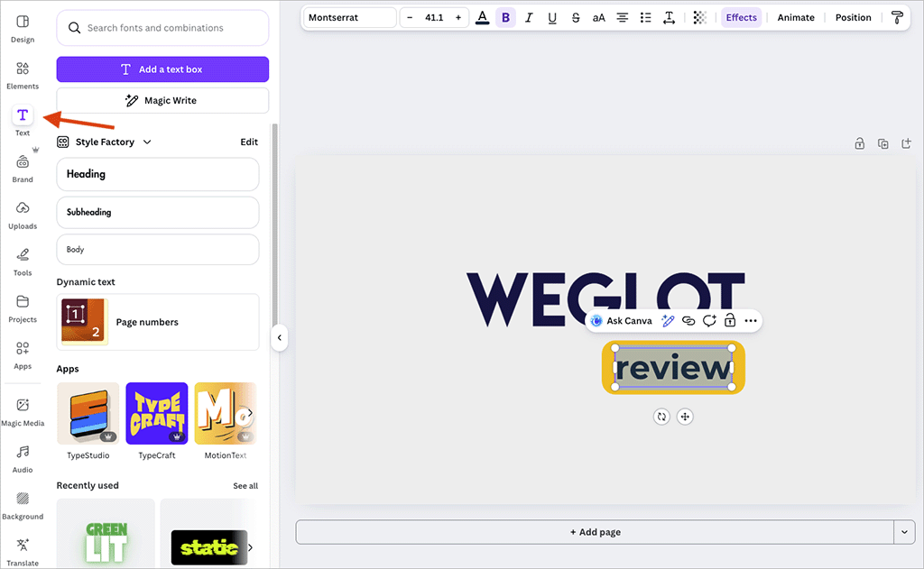See all recently used text styles
This screenshot has height=569, width=924.
pyautogui.click(x=245, y=486)
